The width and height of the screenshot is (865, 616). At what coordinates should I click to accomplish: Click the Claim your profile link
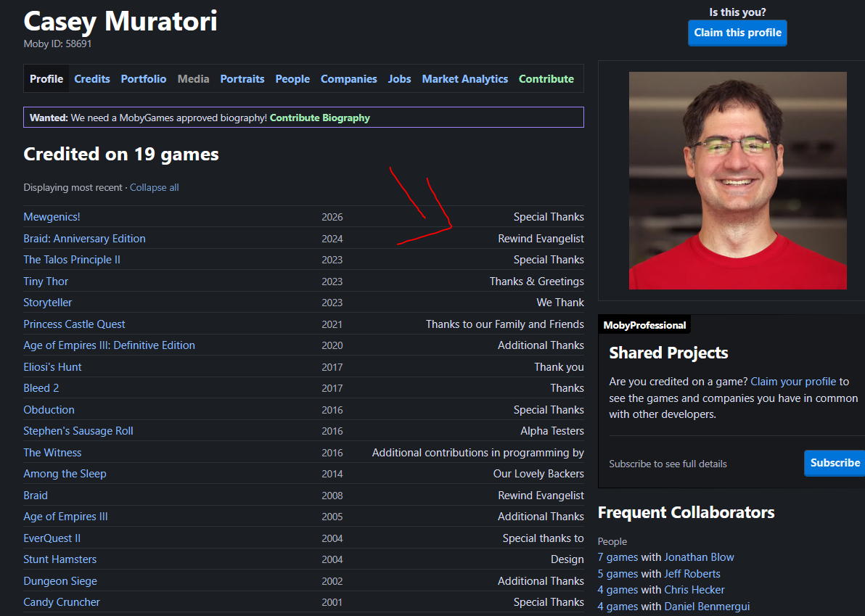(x=793, y=382)
